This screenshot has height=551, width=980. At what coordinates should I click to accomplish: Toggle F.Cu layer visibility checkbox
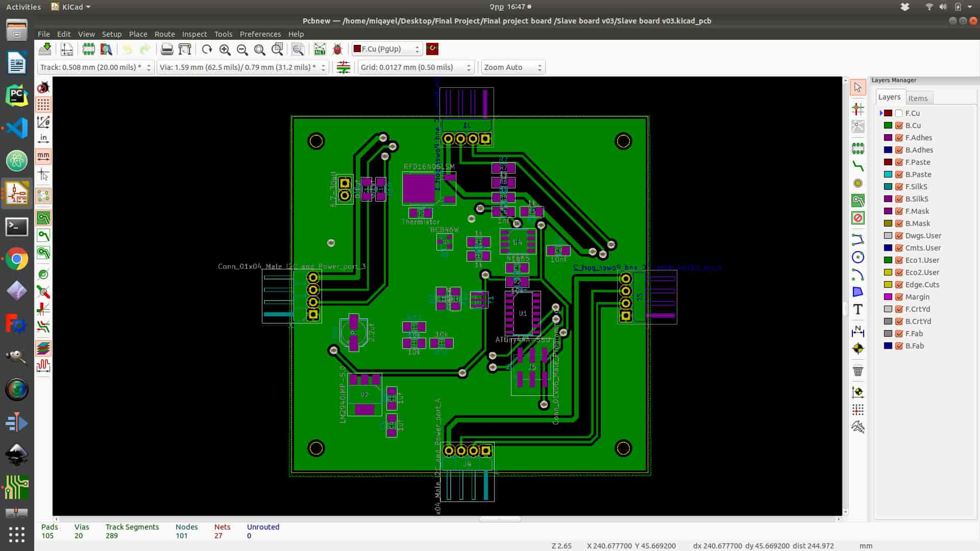point(899,113)
